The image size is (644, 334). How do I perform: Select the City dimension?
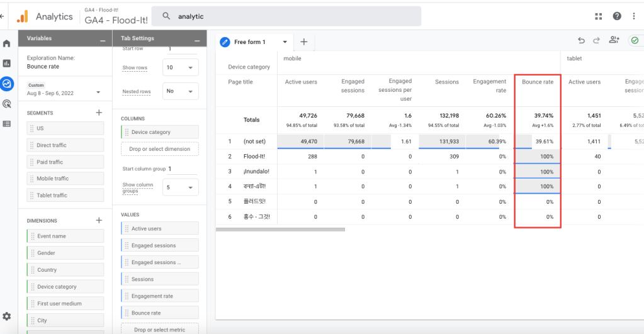[65, 320]
